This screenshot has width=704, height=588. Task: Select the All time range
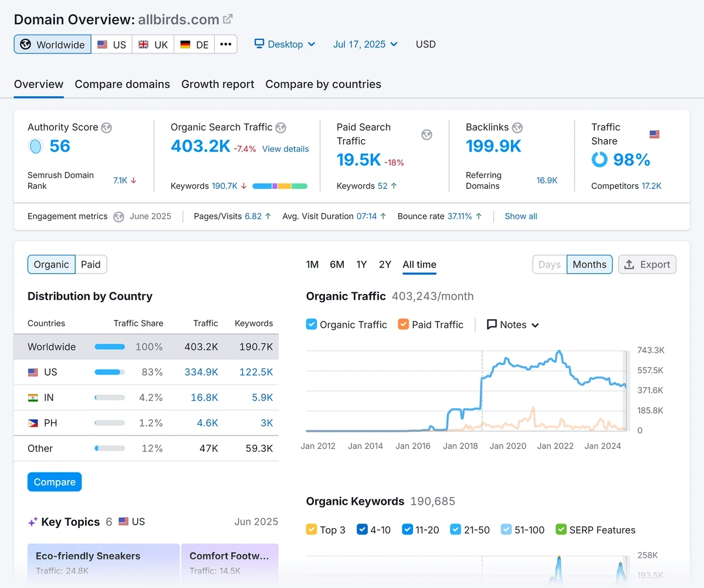419,265
